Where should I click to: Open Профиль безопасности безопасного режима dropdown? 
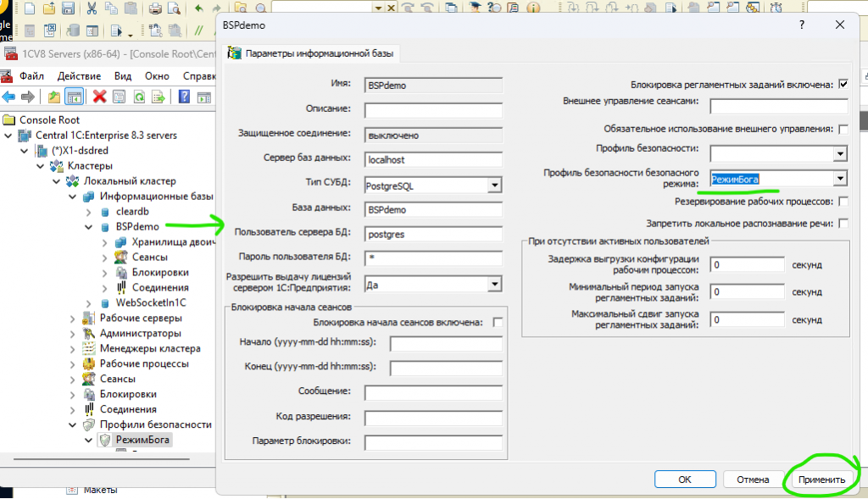pos(840,178)
